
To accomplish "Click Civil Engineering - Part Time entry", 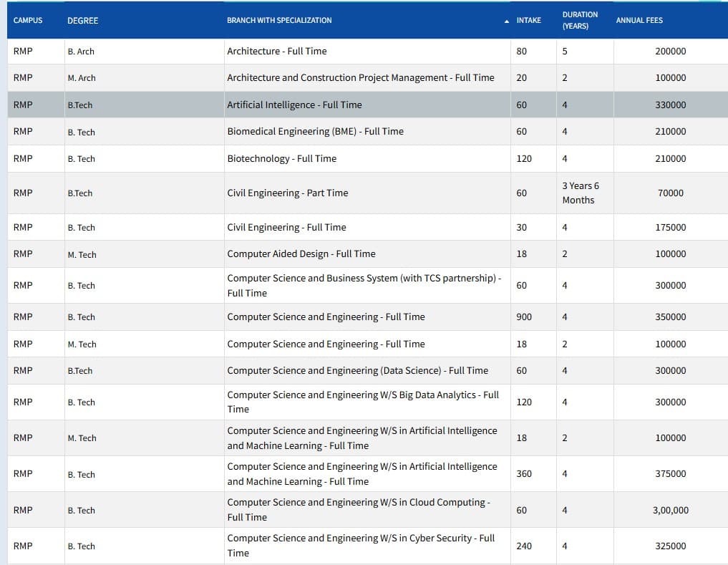I will 287,193.
